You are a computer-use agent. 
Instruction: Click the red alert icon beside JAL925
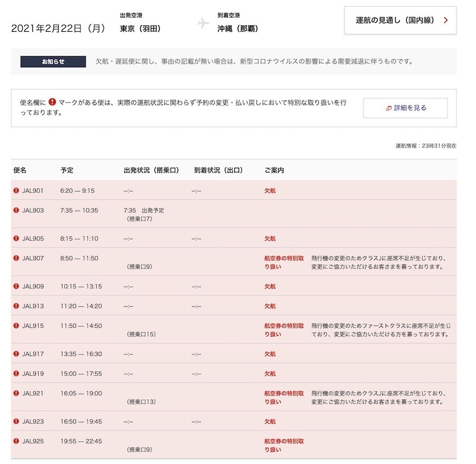pyautogui.click(x=16, y=441)
